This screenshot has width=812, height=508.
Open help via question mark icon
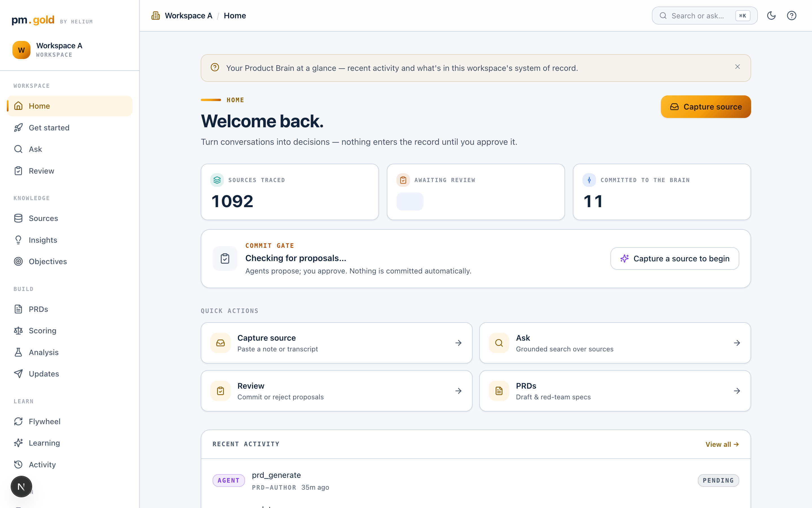pos(791,16)
